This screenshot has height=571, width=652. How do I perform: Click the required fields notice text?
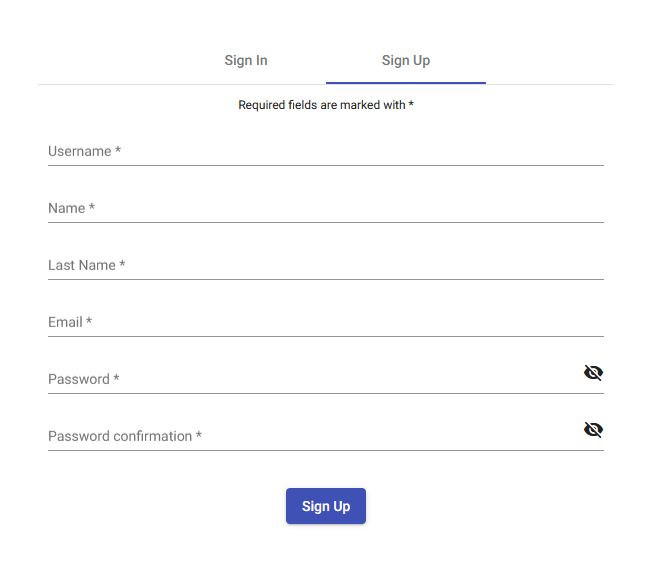[326, 105]
